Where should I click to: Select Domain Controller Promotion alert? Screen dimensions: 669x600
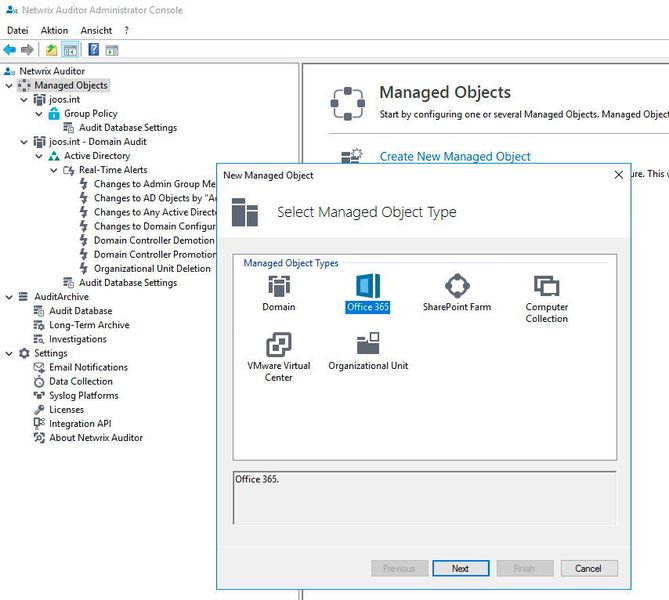(154, 254)
